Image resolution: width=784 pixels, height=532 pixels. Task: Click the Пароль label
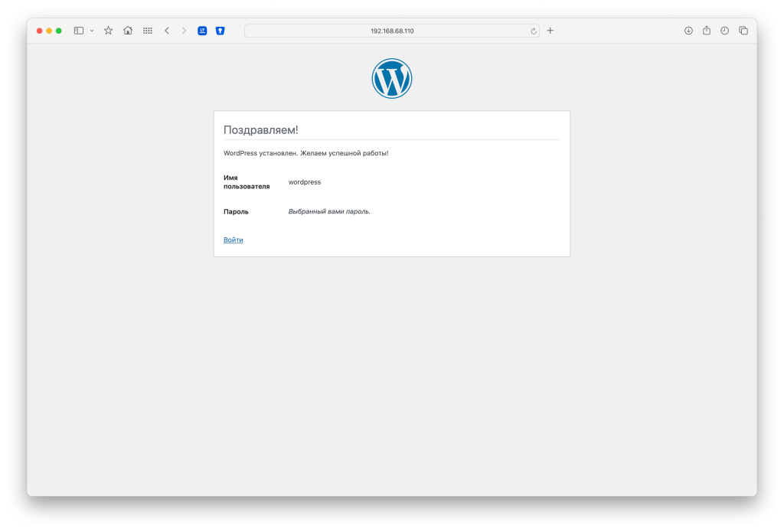(x=236, y=211)
